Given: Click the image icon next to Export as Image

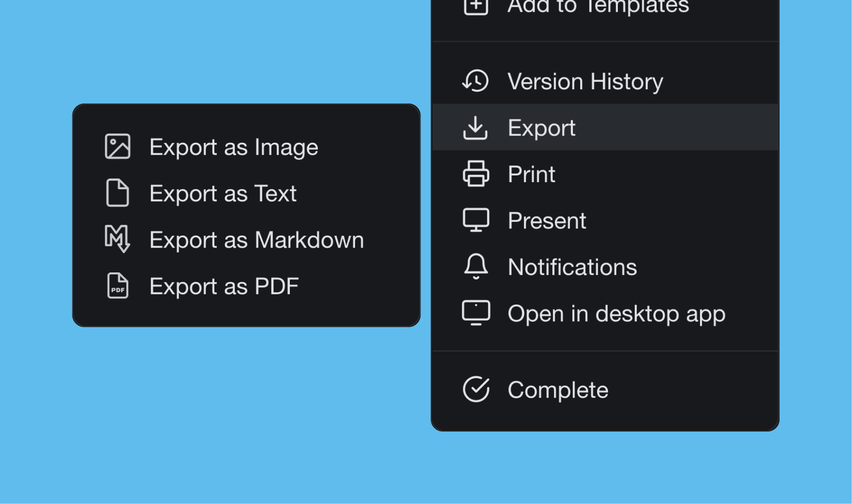Looking at the screenshot, I should click(x=118, y=146).
